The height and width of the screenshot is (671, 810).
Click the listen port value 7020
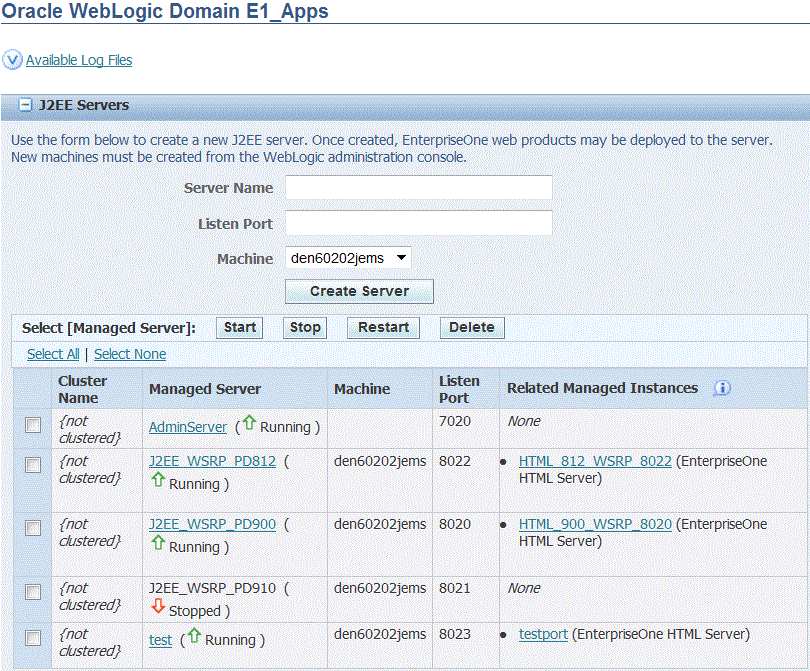(x=455, y=421)
